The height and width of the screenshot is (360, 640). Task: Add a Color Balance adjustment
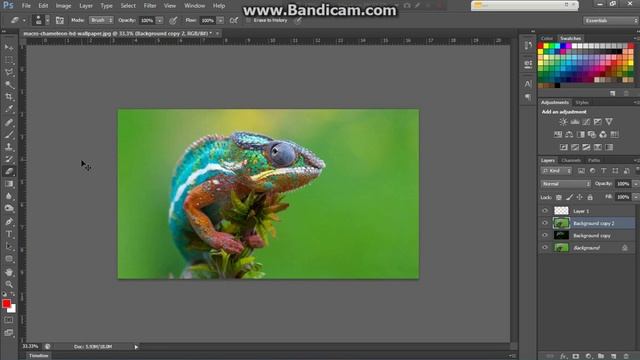(569, 134)
